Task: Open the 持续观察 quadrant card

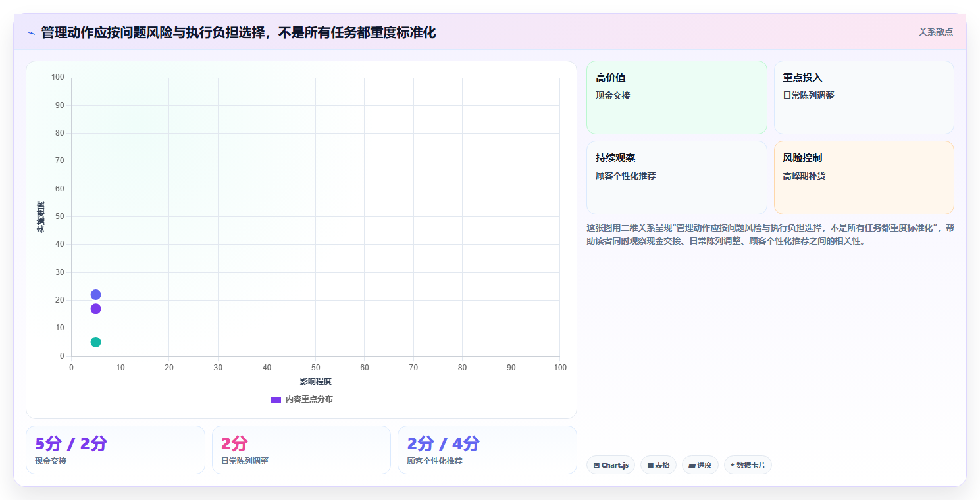Action: point(677,178)
